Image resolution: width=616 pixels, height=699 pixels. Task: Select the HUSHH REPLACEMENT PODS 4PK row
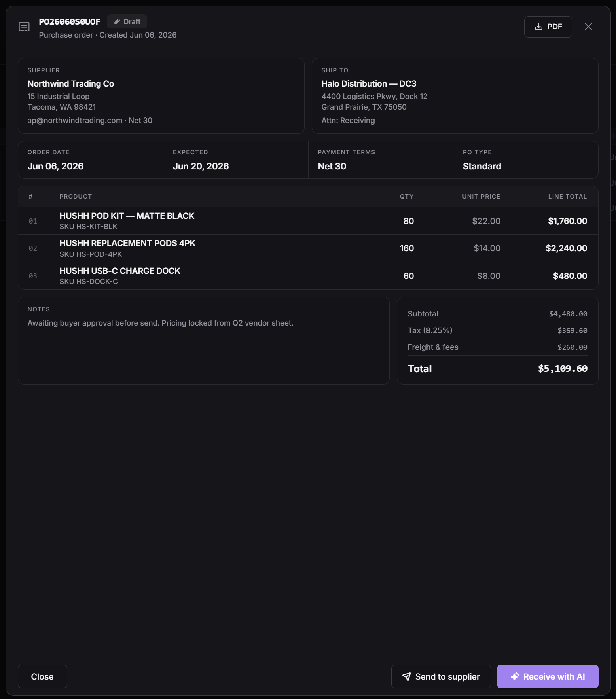(x=308, y=248)
